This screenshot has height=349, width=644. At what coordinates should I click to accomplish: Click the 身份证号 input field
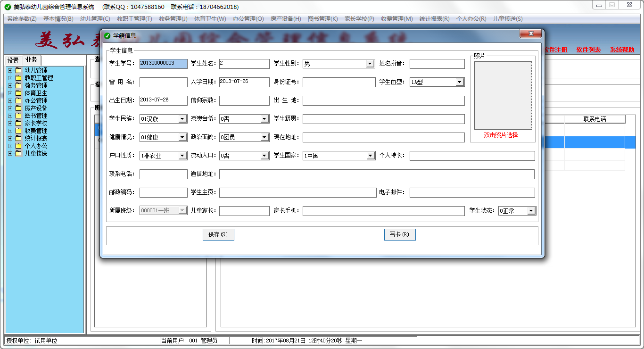coord(339,82)
